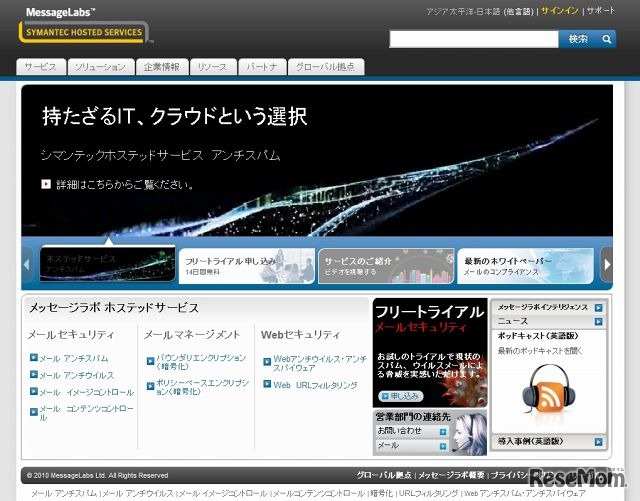
Task: Open the パートナー navigation tab
Action: pyautogui.click(x=262, y=67)
